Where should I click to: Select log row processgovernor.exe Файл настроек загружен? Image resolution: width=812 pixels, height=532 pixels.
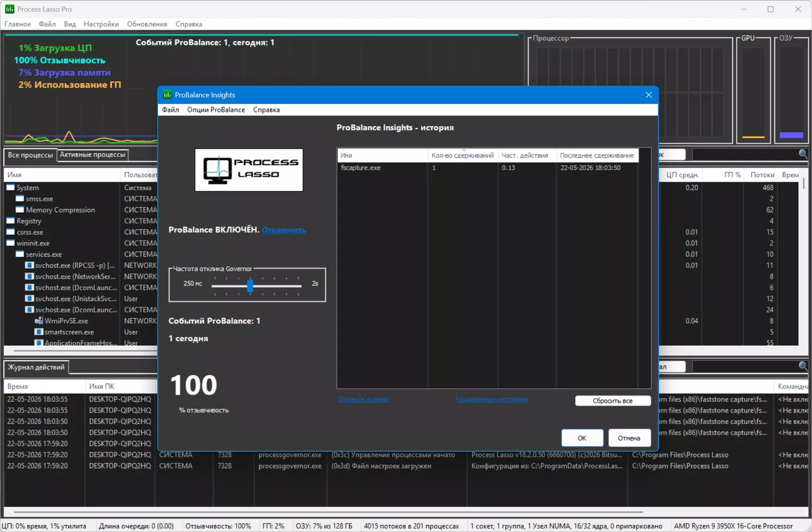click(407, 466)
